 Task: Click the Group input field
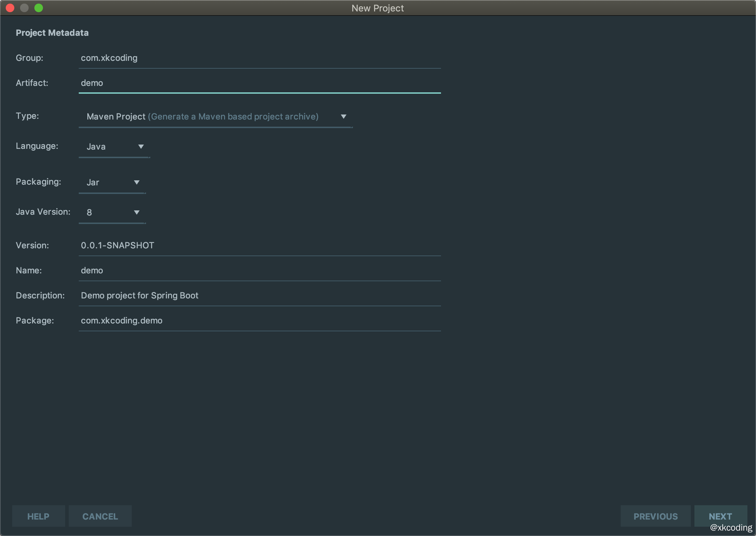260,58
